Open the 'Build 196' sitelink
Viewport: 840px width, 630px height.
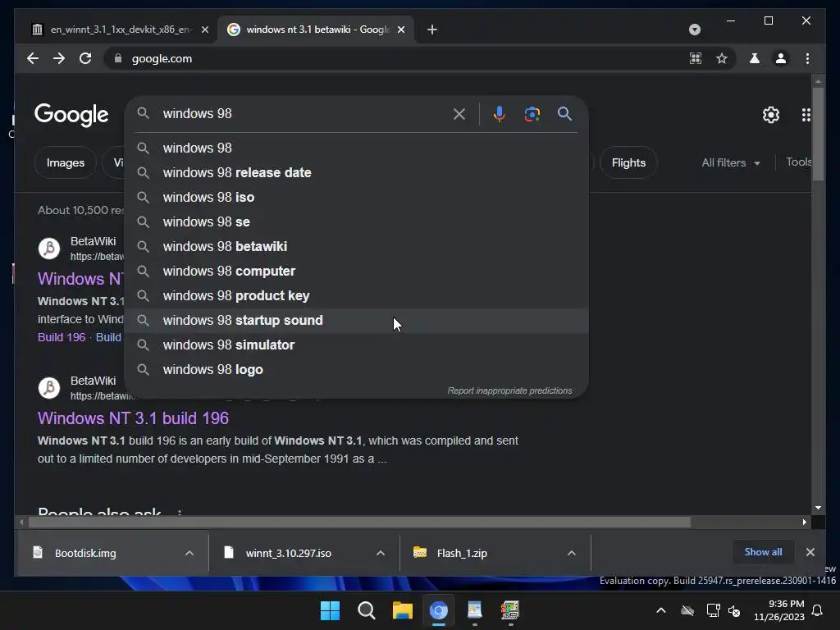tap(62, 337)
